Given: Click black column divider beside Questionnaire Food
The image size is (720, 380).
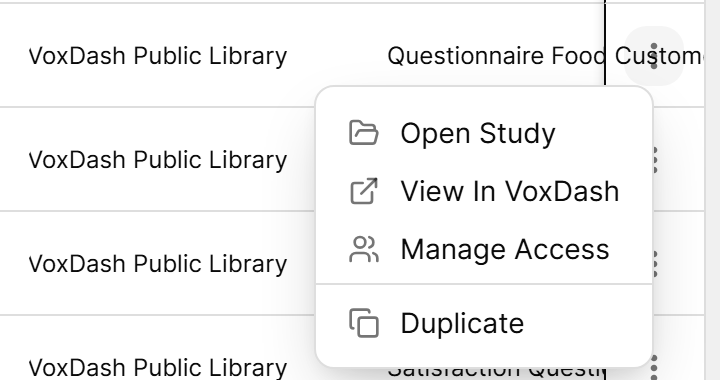Looking at the screenshot, I should pos(605,44).
